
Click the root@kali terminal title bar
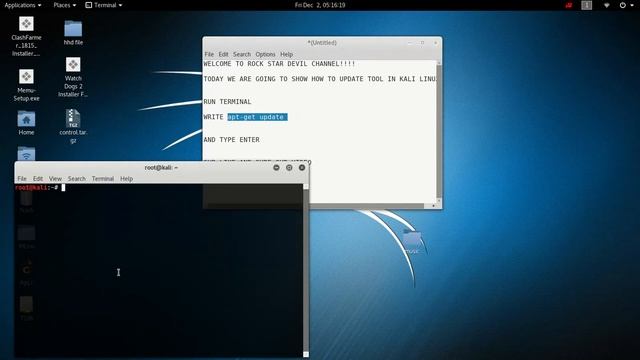pos(161,168)
